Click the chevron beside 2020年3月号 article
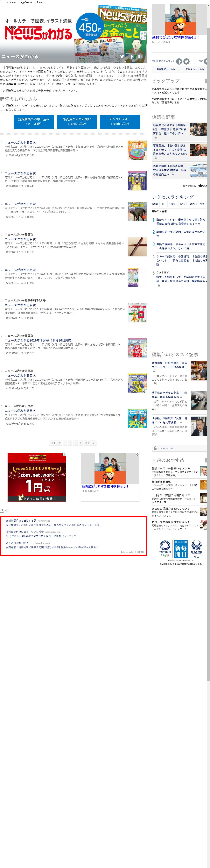Screen dimensions: 210x868 coord(2,143)
